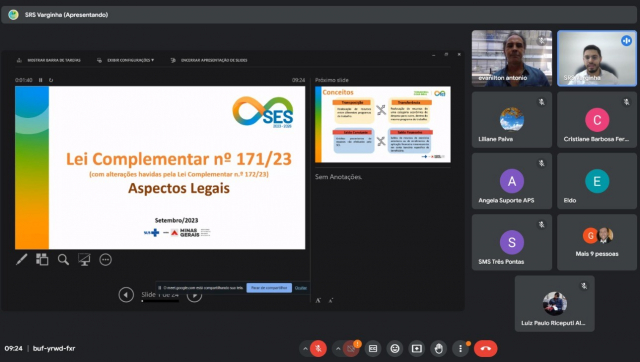Pause the presentation timer

[x=40, y=80]
